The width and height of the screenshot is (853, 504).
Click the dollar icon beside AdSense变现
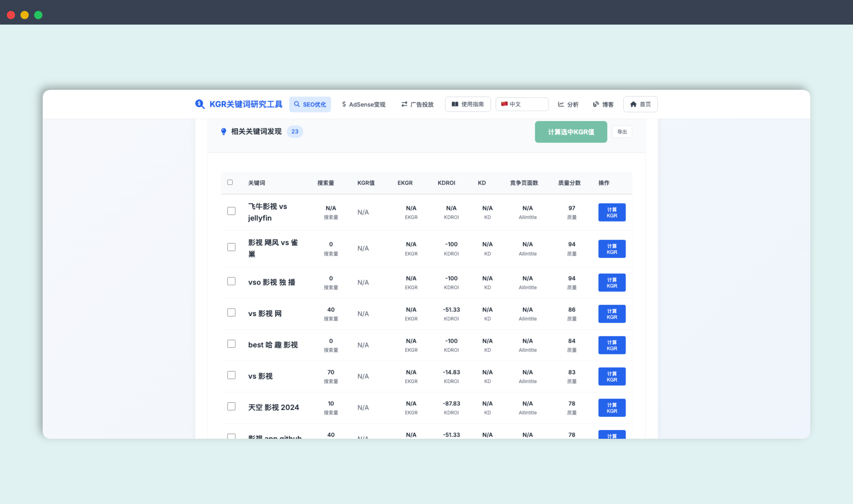click(x=343, y=104)
